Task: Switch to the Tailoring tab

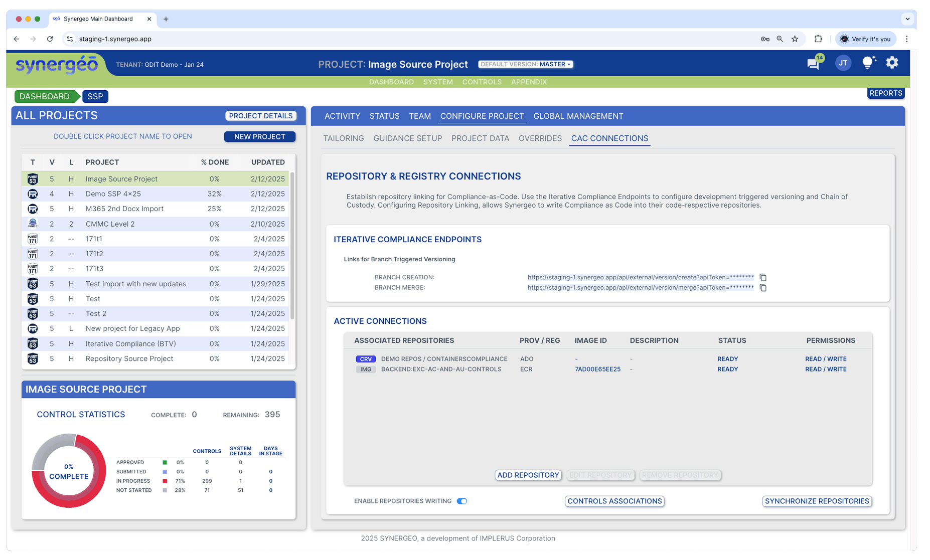Action: click(x=344, y=138)
